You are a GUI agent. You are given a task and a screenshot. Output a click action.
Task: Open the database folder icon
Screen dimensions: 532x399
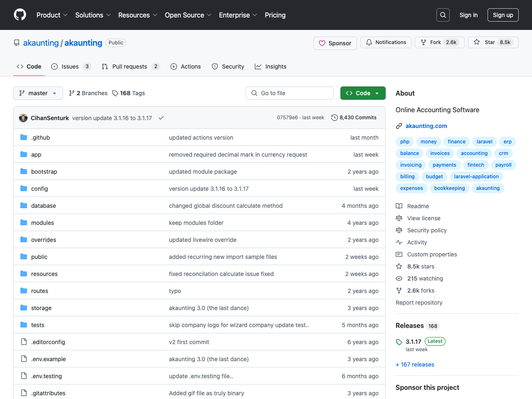click(x=24, y=205)
